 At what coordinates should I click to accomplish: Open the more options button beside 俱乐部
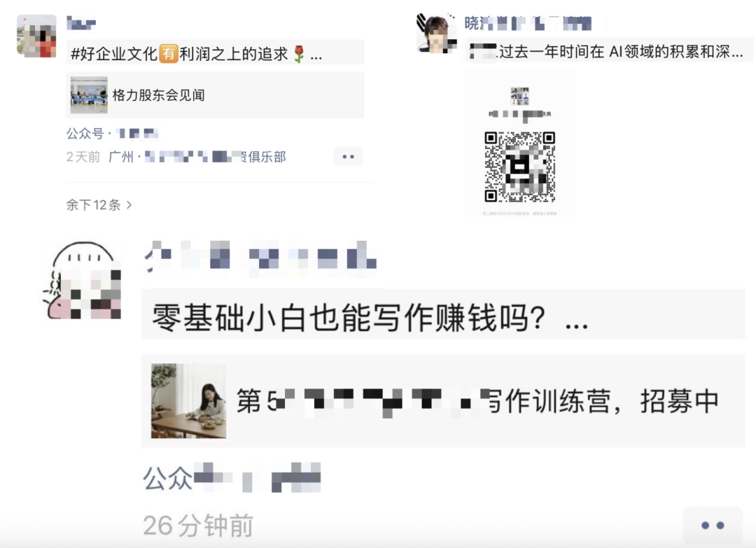348,157
